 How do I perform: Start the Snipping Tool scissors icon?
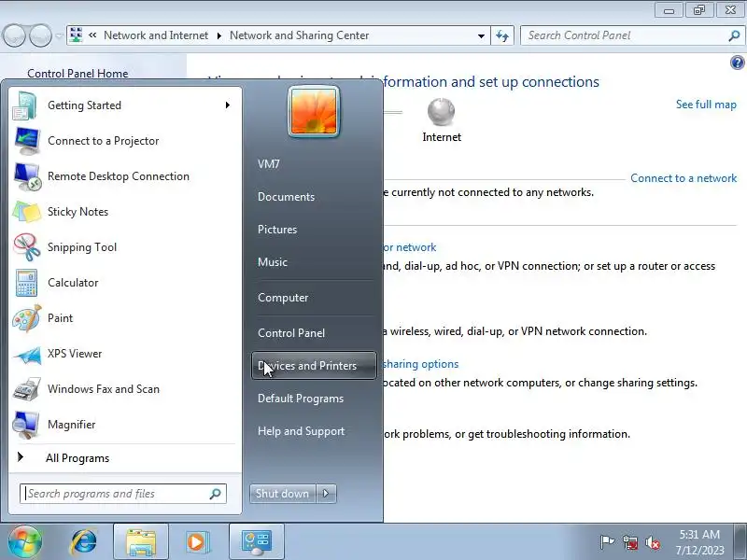[27, 247]
